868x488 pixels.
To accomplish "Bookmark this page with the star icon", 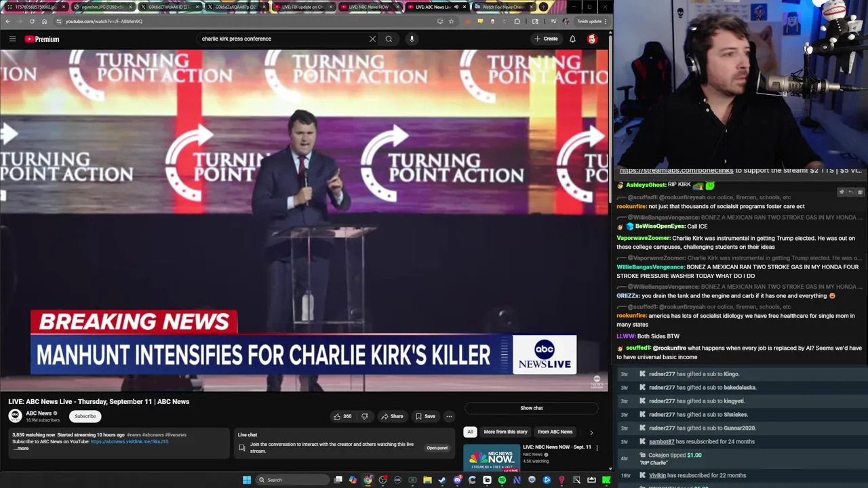I will [x=451, y=21].
